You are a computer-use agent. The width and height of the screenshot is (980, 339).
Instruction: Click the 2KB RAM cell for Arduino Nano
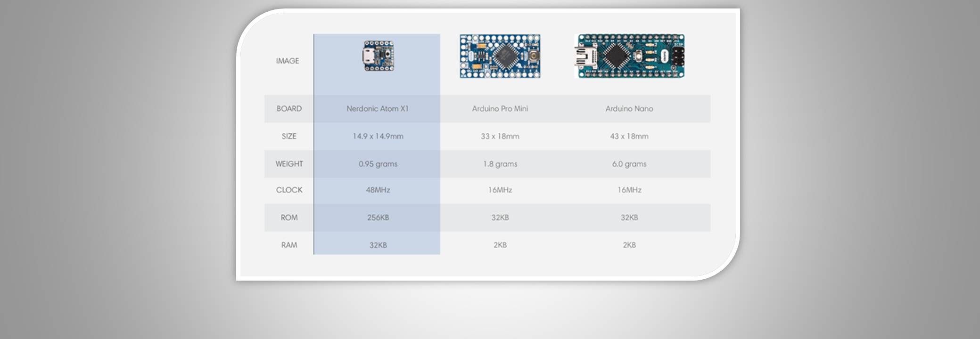pos(629,245)
